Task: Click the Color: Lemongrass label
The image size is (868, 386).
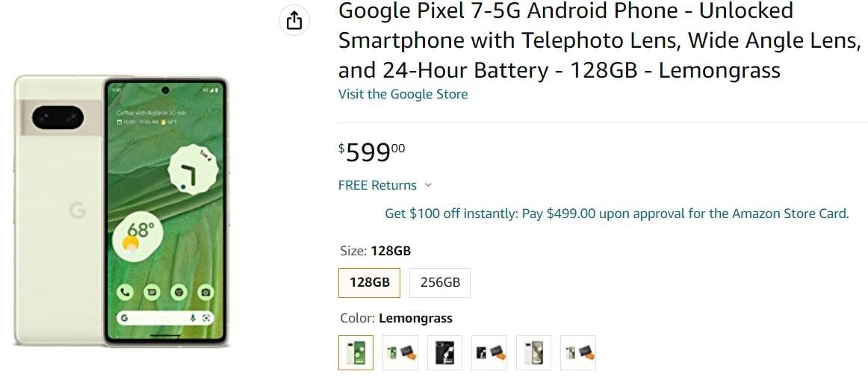Action: click(396, 318)
